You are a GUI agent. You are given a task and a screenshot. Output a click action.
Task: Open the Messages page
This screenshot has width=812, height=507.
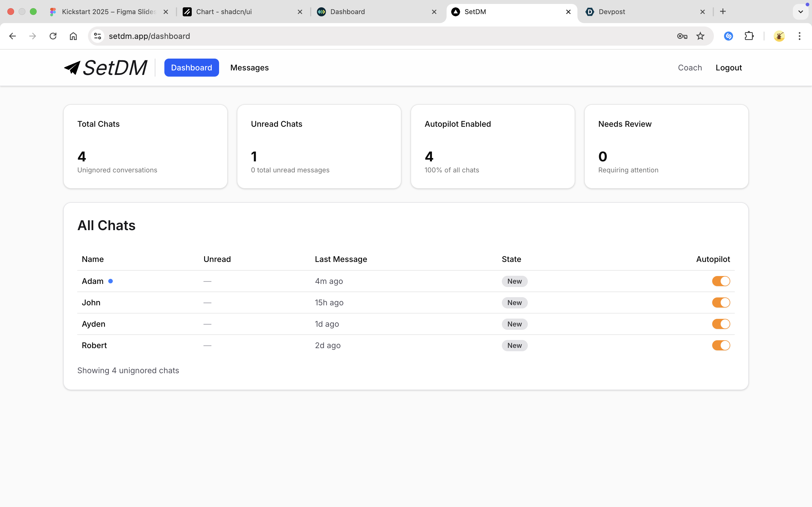[x=249, y=68]
